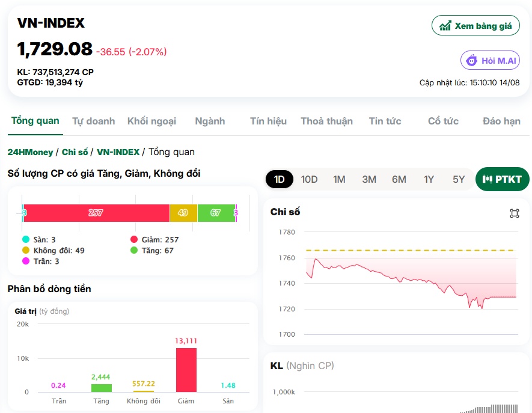
Task: Toggle the Không đổi: 49 legend item
Action: (54, 251)
